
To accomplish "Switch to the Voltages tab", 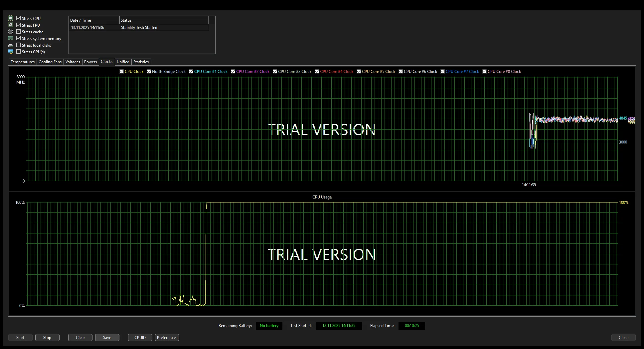I will pos(73,62).
